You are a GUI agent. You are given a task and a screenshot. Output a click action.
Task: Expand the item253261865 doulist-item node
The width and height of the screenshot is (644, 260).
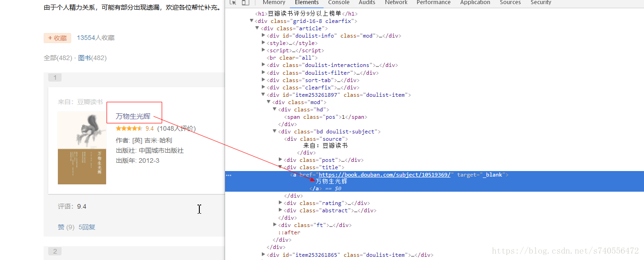click(263, 254)
